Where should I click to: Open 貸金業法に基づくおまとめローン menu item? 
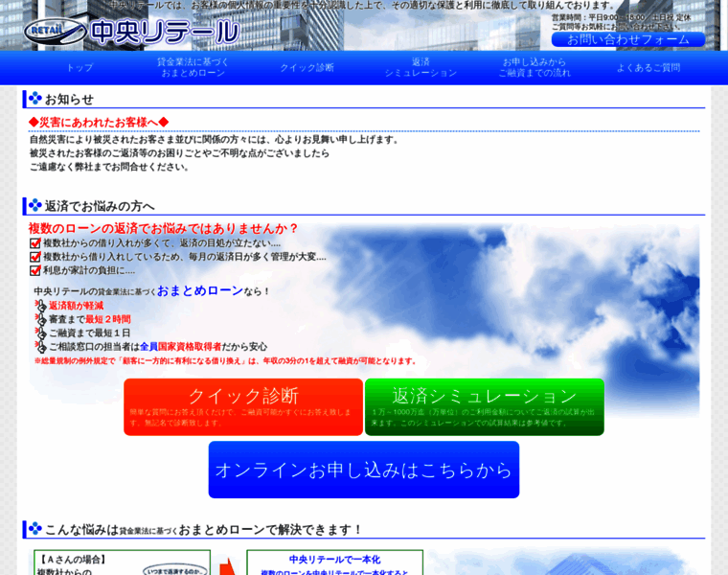coord(193,68)
